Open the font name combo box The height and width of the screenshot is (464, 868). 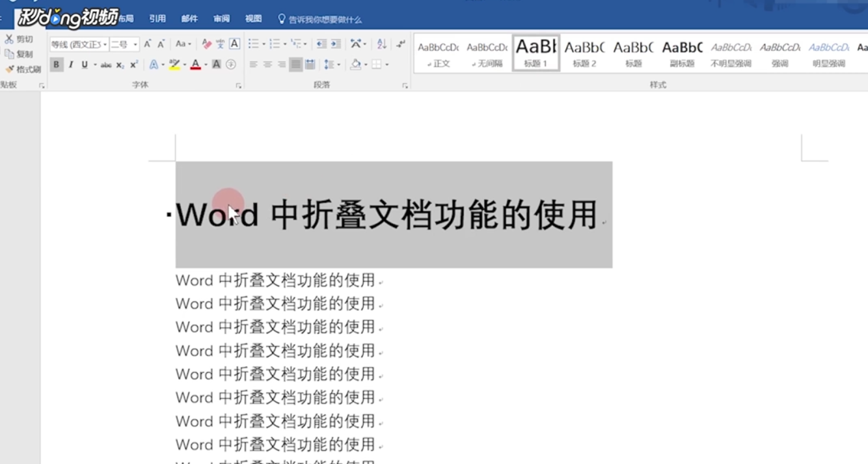[x=79, y=44]
